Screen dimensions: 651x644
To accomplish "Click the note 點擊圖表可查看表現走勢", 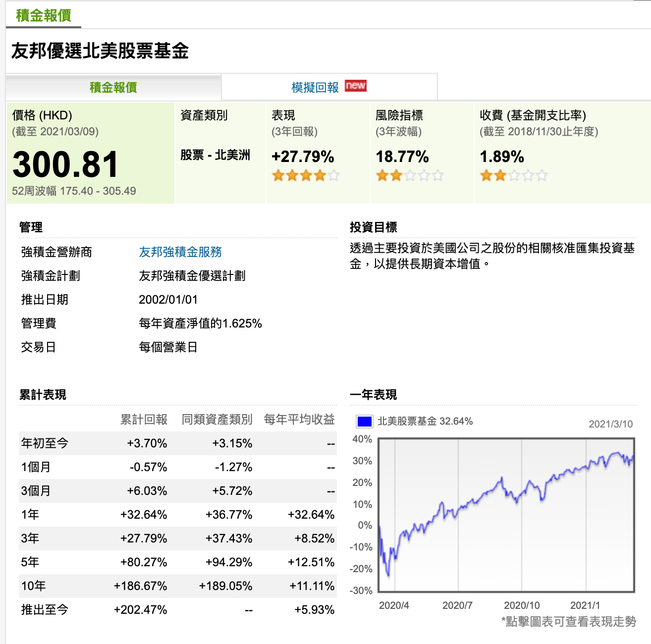I will point(569,621).
